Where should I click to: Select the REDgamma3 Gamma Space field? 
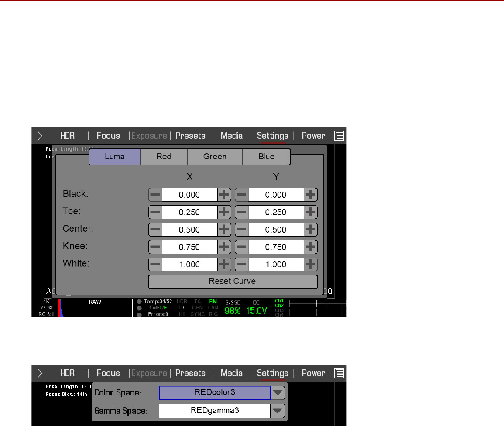215,411
